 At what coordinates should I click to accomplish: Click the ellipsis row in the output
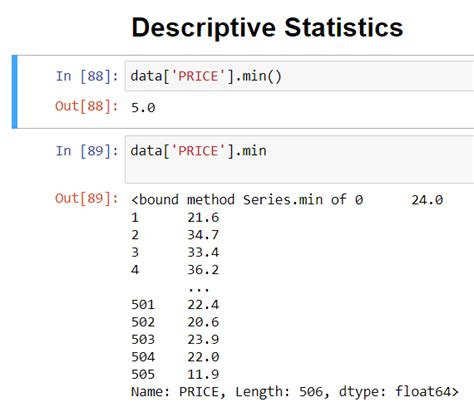coord(199,289)
